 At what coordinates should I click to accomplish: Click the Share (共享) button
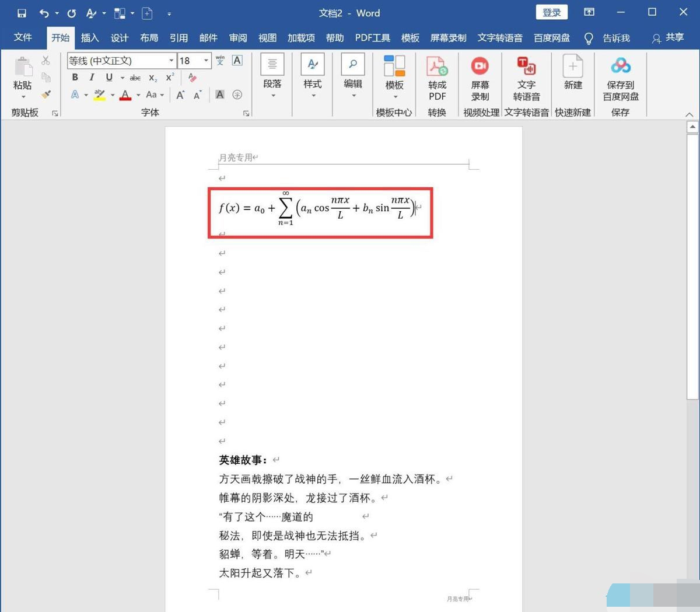[x=668, y=38]
